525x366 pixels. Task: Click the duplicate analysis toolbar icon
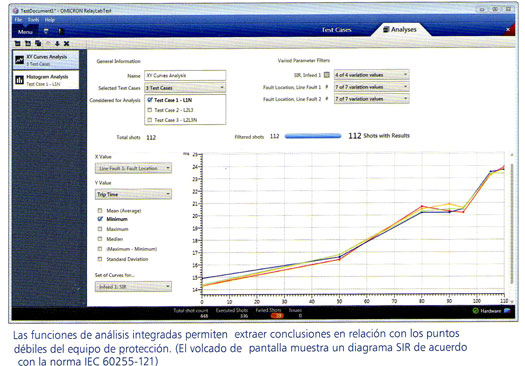(x=38, y=43)
